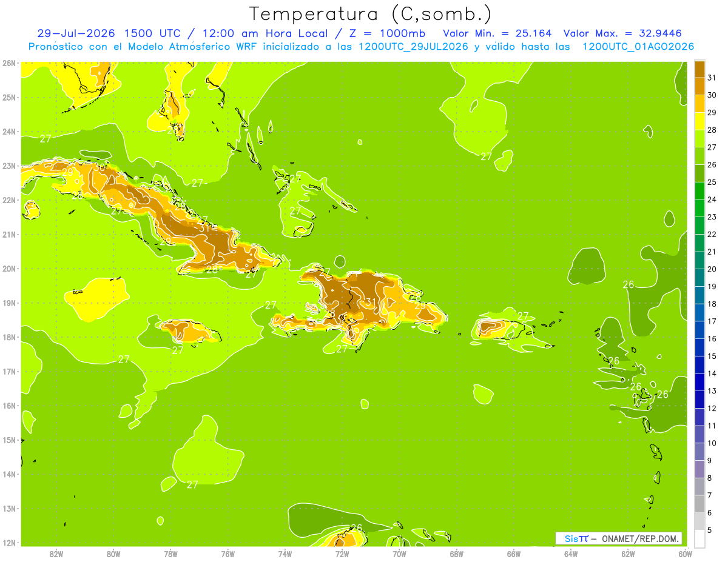
Task: Click the '27' contour label above Puerto Rico
Action: (x=523, y=316)
